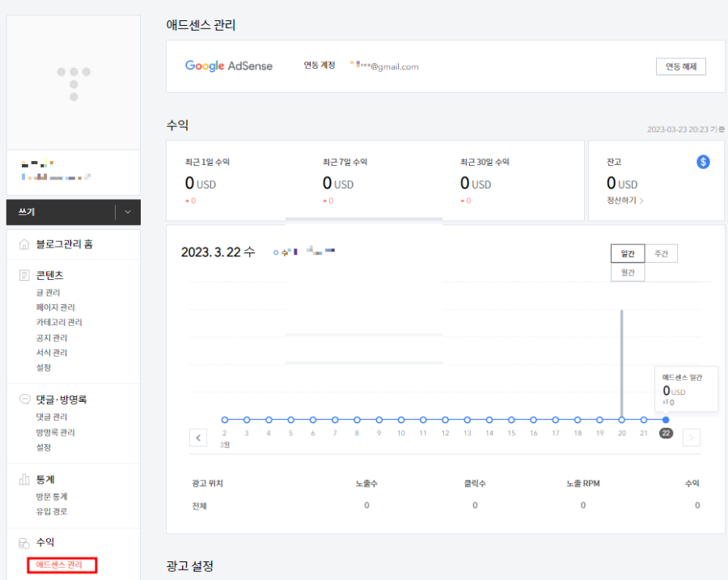
Task: Click the 연동 해제 button
Action: 680,66
